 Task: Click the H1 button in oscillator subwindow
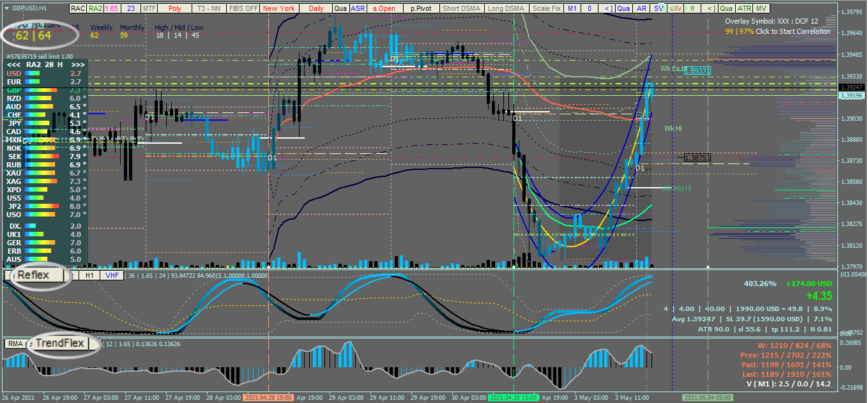89,275
